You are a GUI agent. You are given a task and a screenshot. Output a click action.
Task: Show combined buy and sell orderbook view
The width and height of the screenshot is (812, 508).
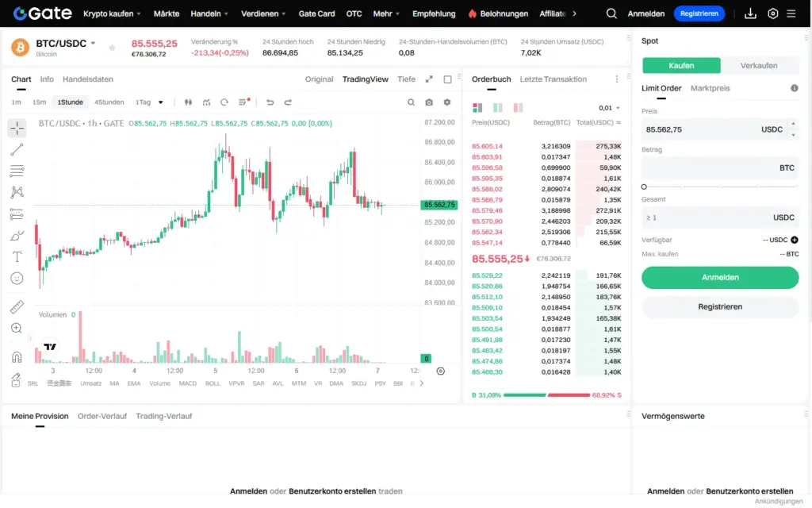477,108
